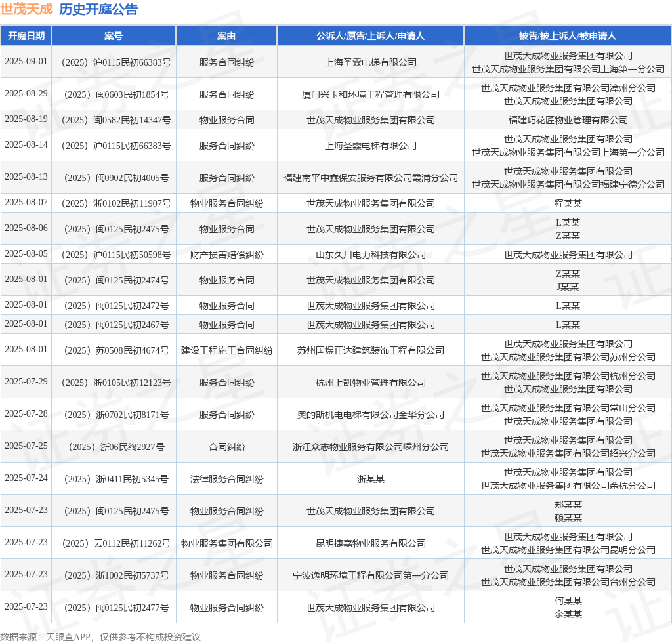Click plaintiff '杭州上凯物业管理有限公司'
672x643 pixels.
pos(371,383)
